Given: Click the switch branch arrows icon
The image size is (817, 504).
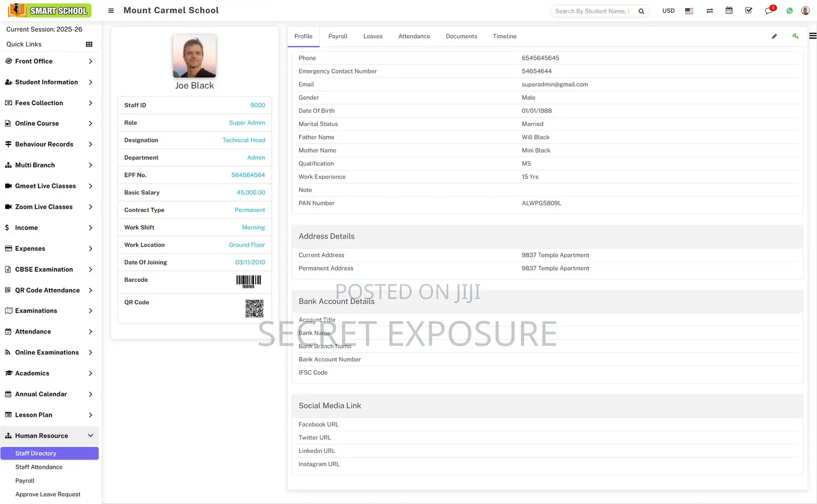Looking at the screenshot, I should pos(710,11).
